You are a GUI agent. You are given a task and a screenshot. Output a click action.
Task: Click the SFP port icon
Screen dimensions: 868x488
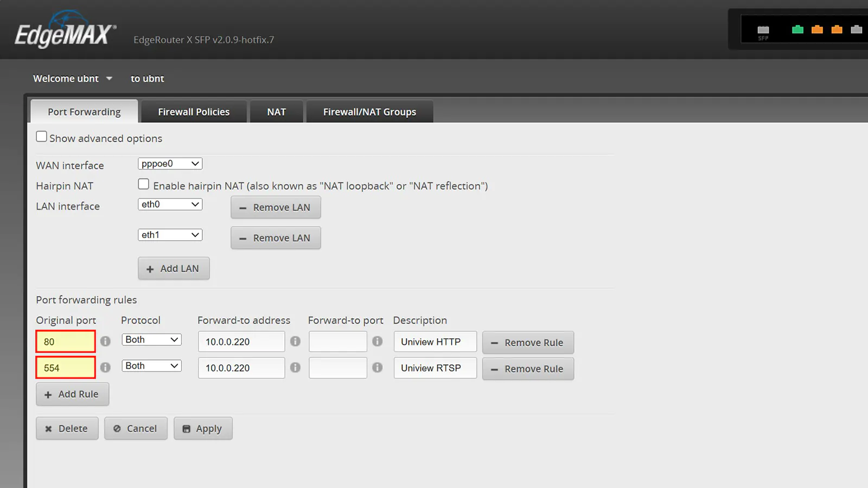click(x=763, y=31)
